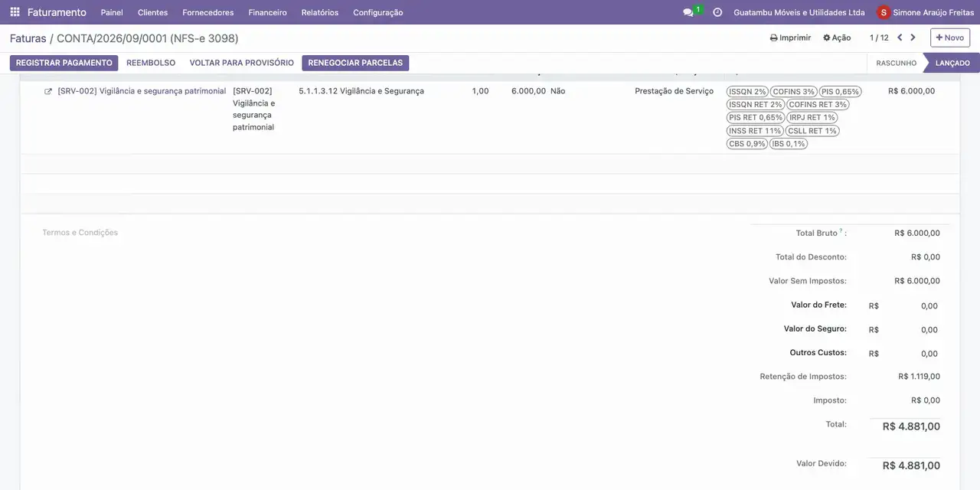Select the Lançado status step
The image size is (980, 490).
point(952,63)
